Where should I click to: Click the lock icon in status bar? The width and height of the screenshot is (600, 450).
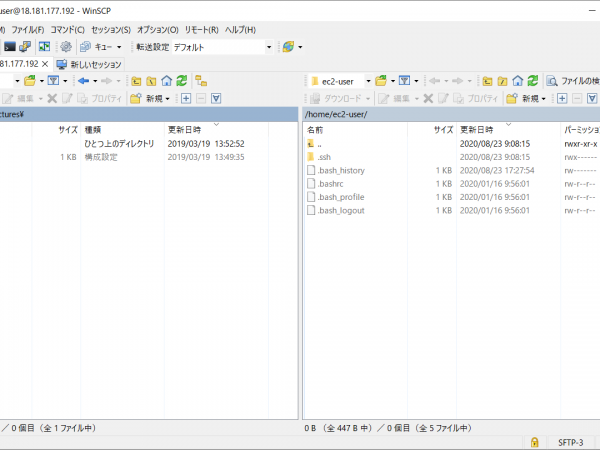tap(535, 442)
